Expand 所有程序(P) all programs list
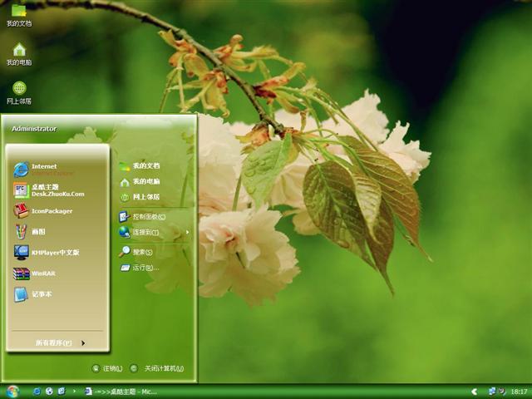532x399 pixels. click(60, 343)
